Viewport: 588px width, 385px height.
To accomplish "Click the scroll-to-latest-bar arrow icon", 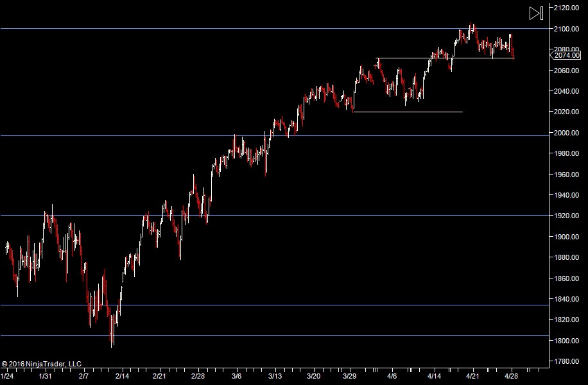I will (x=536, y=13).
